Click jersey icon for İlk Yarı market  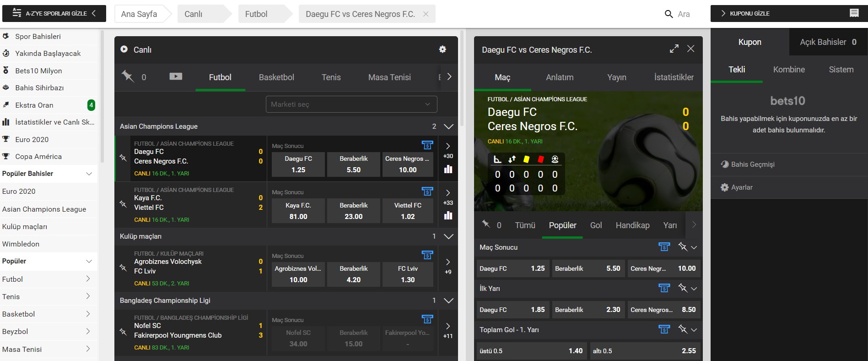click(664, 289)
